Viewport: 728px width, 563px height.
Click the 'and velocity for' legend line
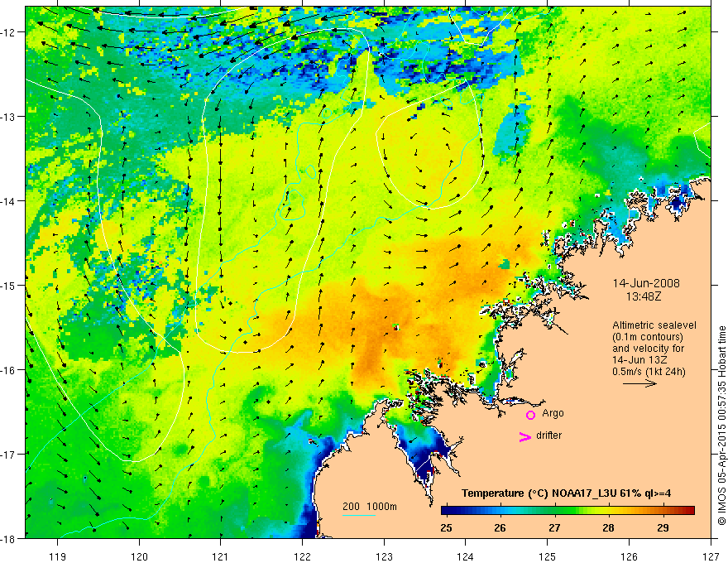tap(648, 349)
